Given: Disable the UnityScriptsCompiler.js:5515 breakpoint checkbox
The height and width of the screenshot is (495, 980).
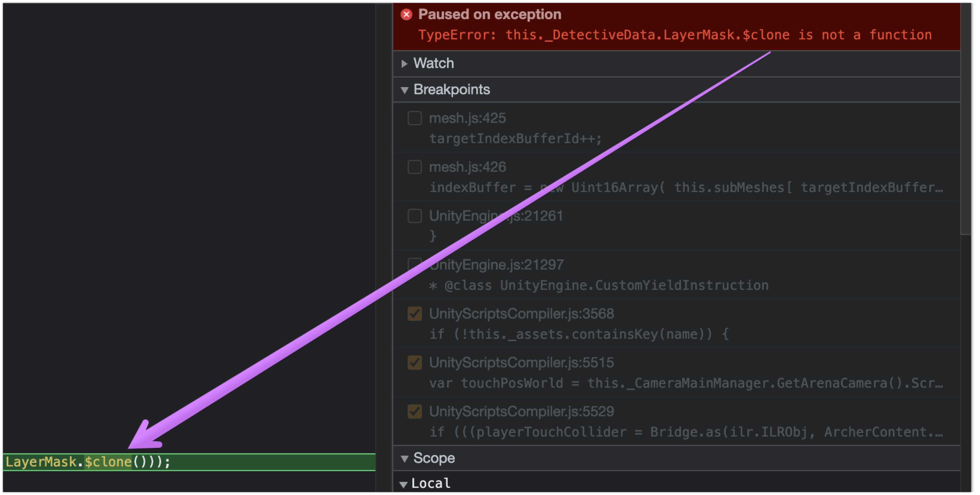Looking at the screenshot, I should [415, 363].
